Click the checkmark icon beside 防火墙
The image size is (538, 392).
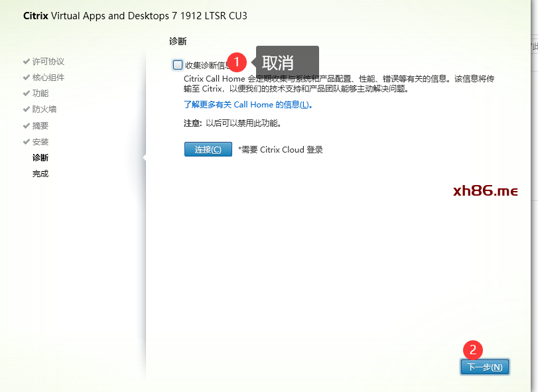(x=26, y=109)
